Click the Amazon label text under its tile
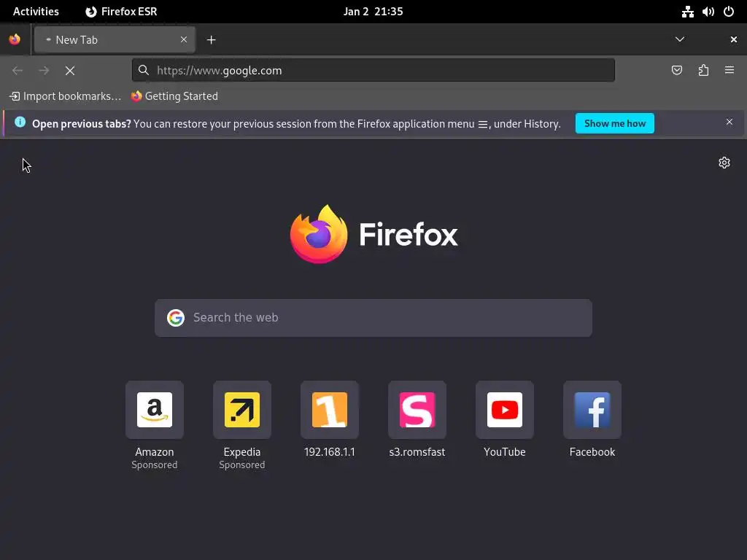The height and width of the screenshot is (560, 747). [x=155, y=452]
